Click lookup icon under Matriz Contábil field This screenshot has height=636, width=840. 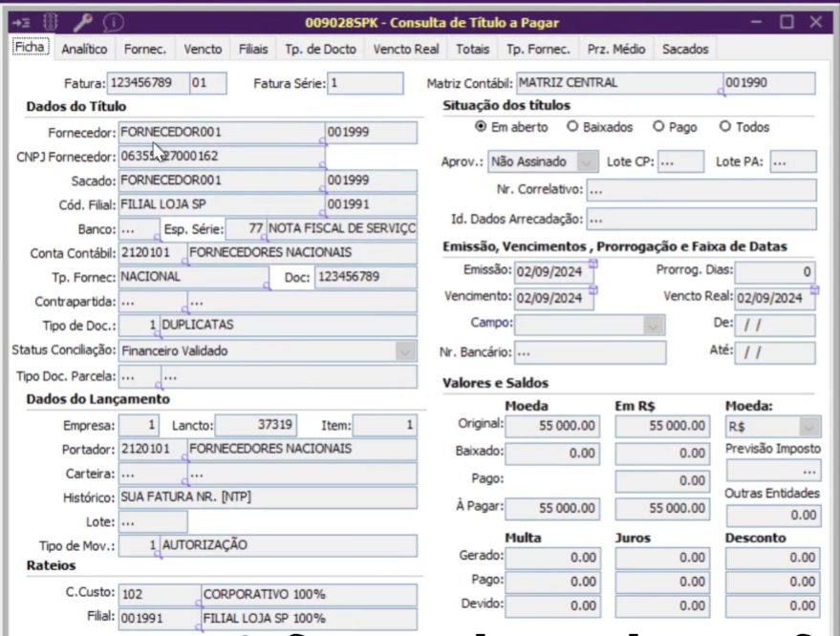coord(721,94)
